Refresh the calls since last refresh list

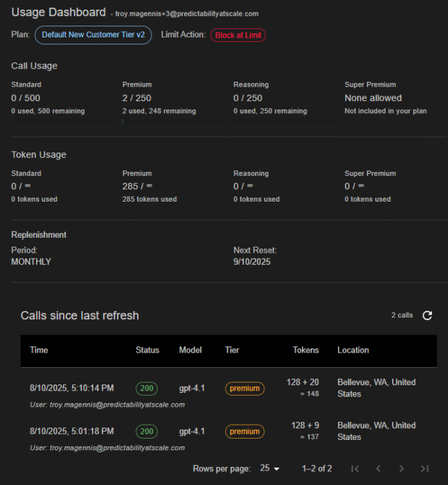pos(427,315)
